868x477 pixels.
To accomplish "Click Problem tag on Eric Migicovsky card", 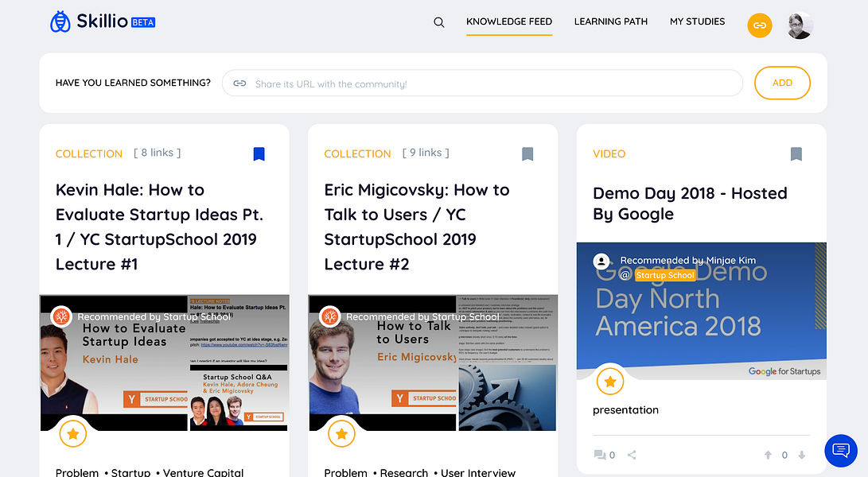I will [345, 472].
